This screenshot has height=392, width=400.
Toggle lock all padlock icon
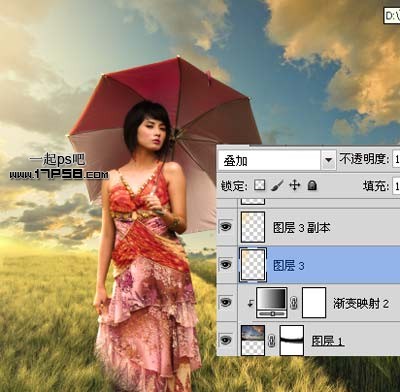point(312,185)
